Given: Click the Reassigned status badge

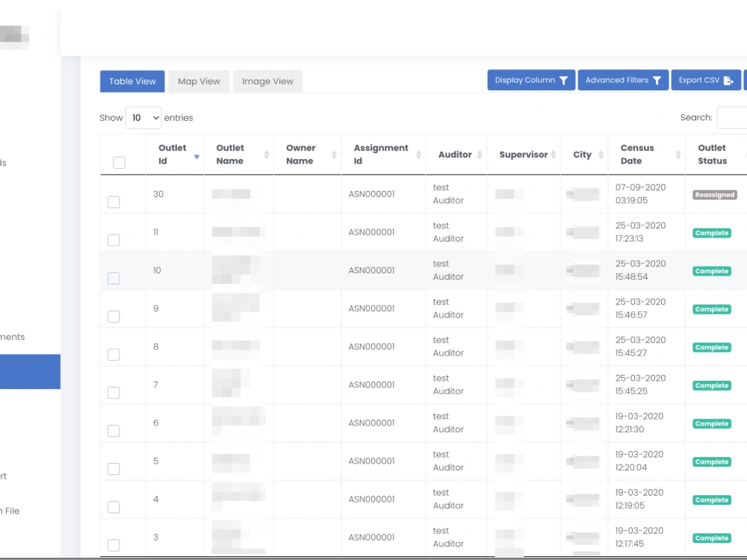Looking at the screenshot, I should click(715, 195).
